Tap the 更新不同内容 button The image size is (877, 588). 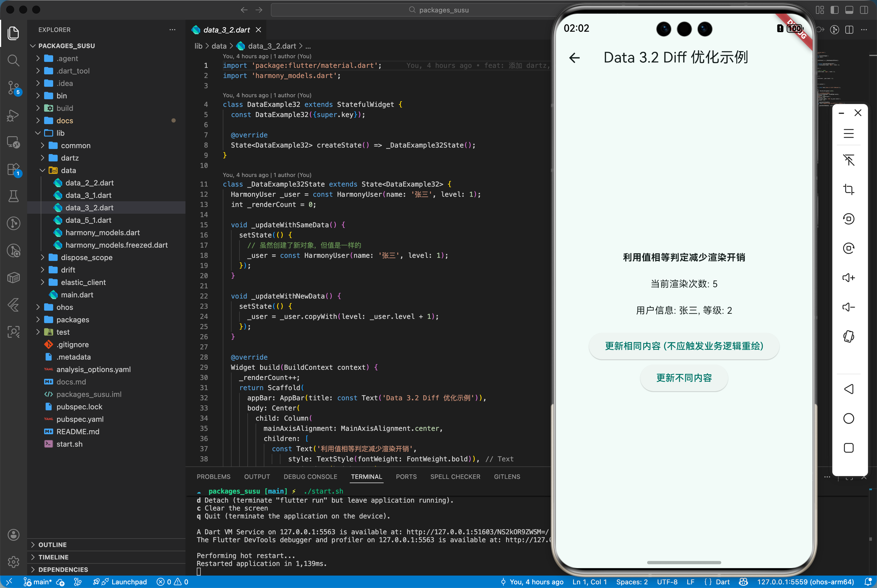pos(684,378)
